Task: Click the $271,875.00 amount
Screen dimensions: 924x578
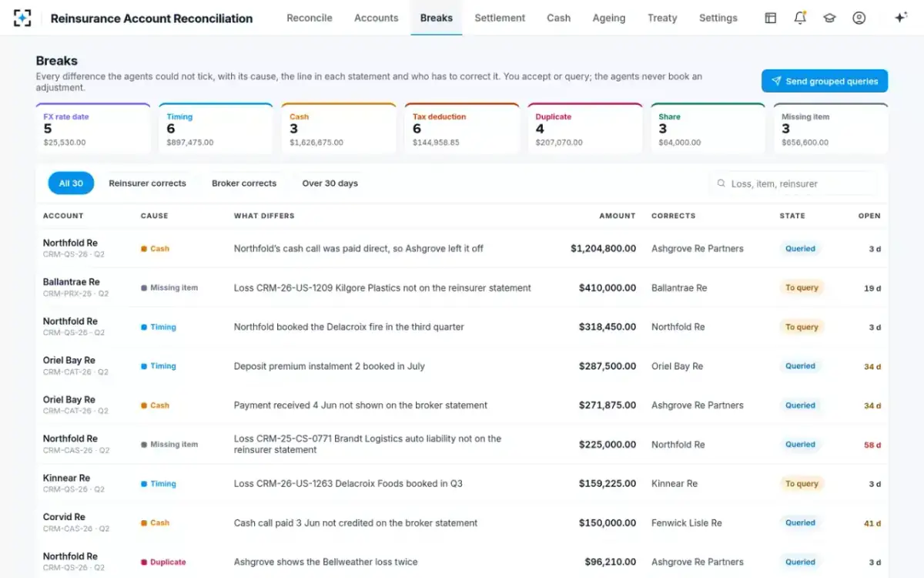Action: (608, 405)
